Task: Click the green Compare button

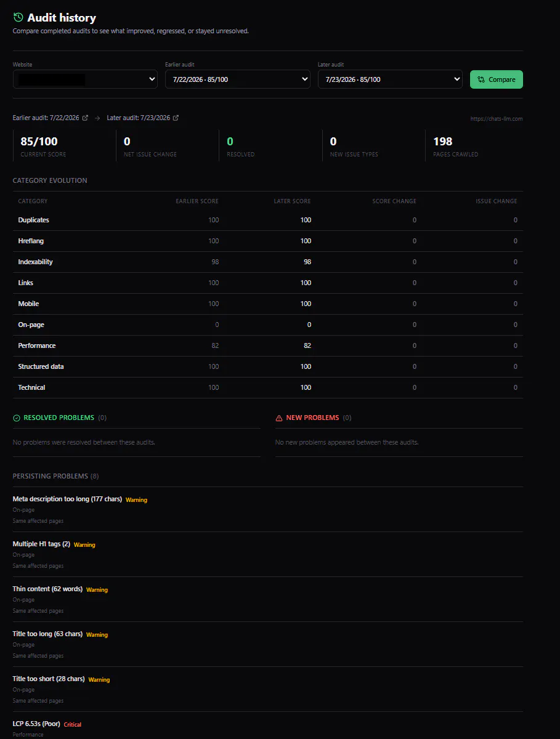Action: click(497, 79)
